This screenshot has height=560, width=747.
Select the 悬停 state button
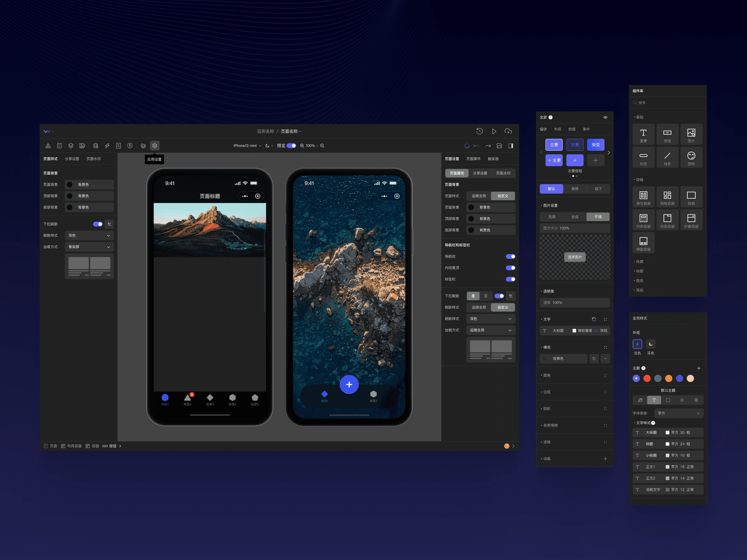point(575,189)
